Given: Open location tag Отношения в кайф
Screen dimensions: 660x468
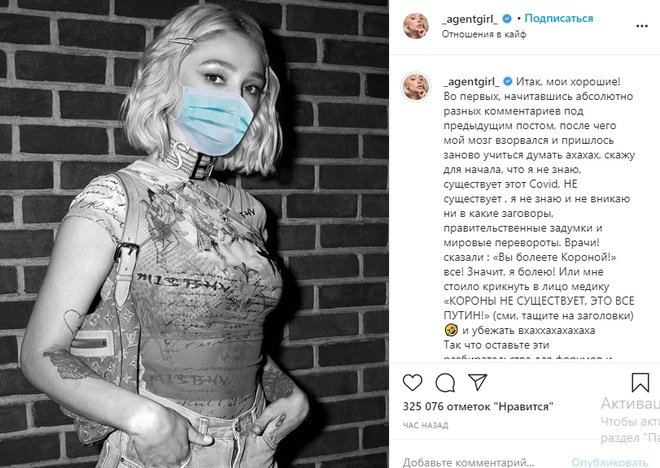Looking at the screenshot, I should (484, 34).
